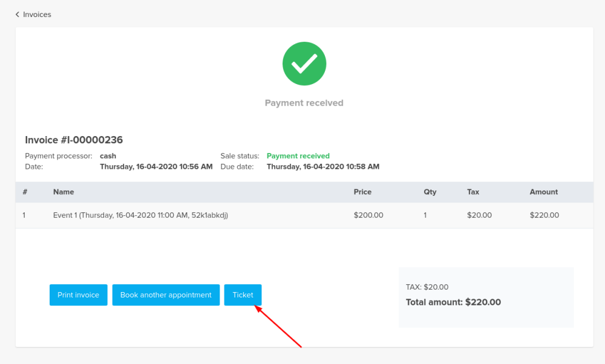The image size is (605, 364).
Task: Select the Event 1 line item name
Action: pyautogui.click(x=140, y=215)
